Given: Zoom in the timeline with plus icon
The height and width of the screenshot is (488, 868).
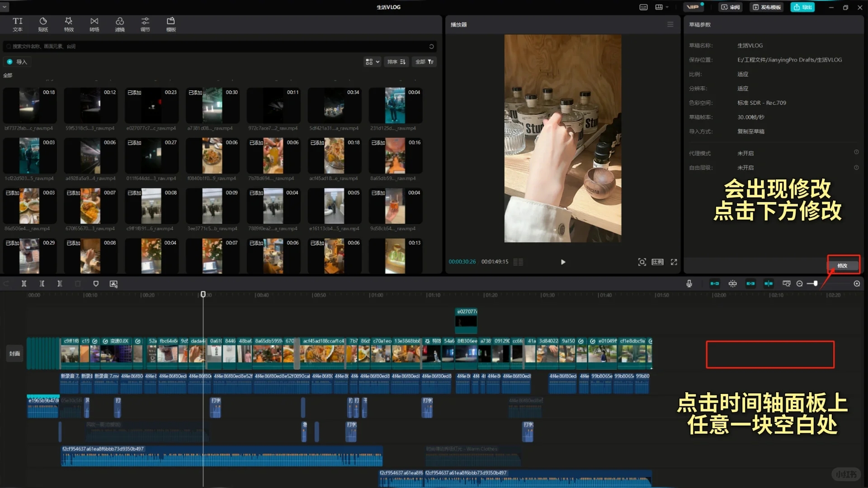Looking at the screenshot, I should 857,284.
